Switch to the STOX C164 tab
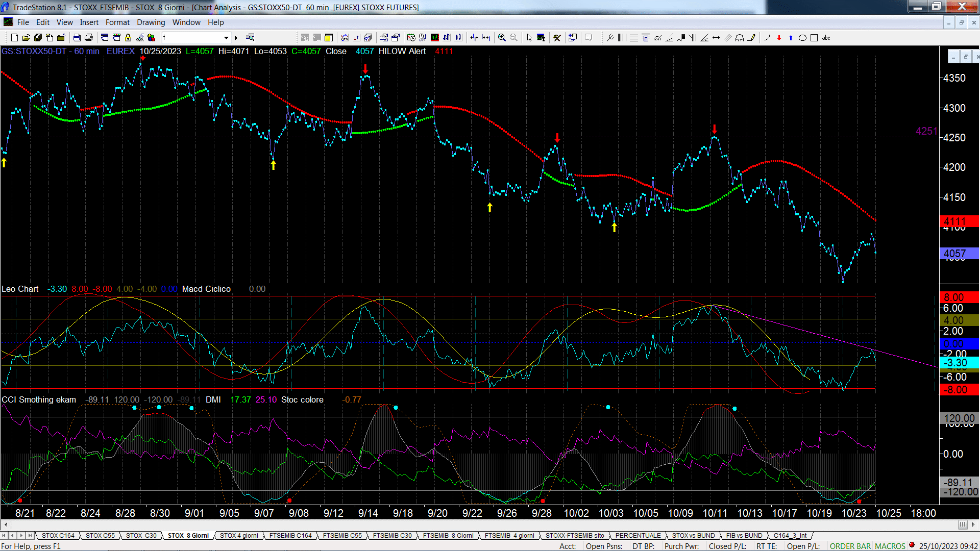This screenshot has height=551, width=980. [x=58, y=536]
